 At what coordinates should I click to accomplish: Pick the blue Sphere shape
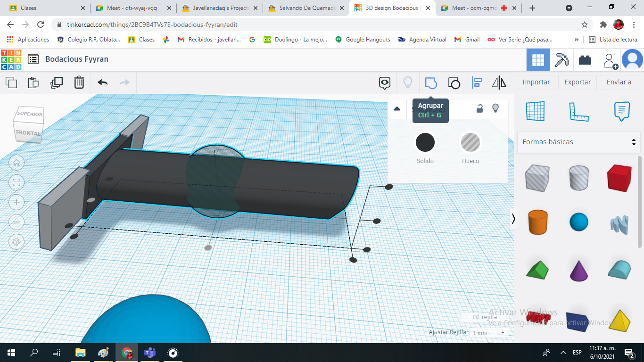[x=579, y=222]
